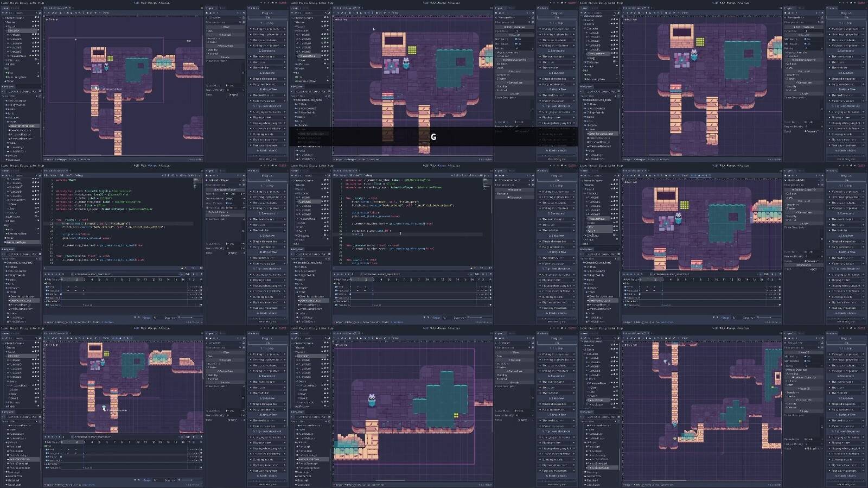Screen dimensions: 868x488
Task: Open Search menu in middle-left script editor
Action: click(x=54, y=176)
